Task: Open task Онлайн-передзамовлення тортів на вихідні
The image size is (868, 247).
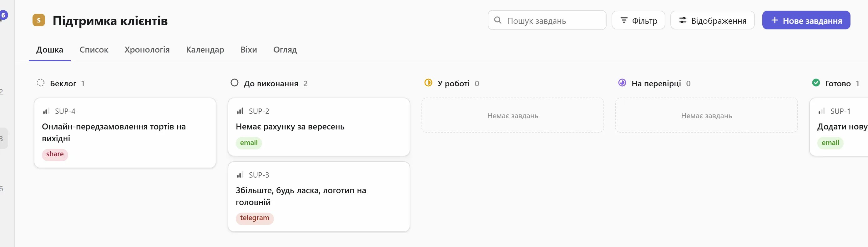Action: (125, 133)
